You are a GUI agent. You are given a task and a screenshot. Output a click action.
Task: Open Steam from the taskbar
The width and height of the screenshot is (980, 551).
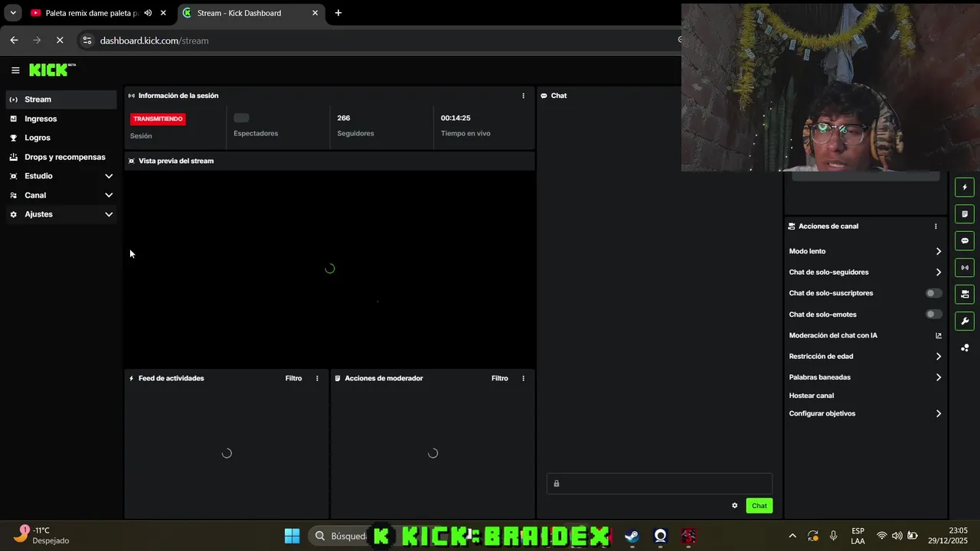click(632, 536)
